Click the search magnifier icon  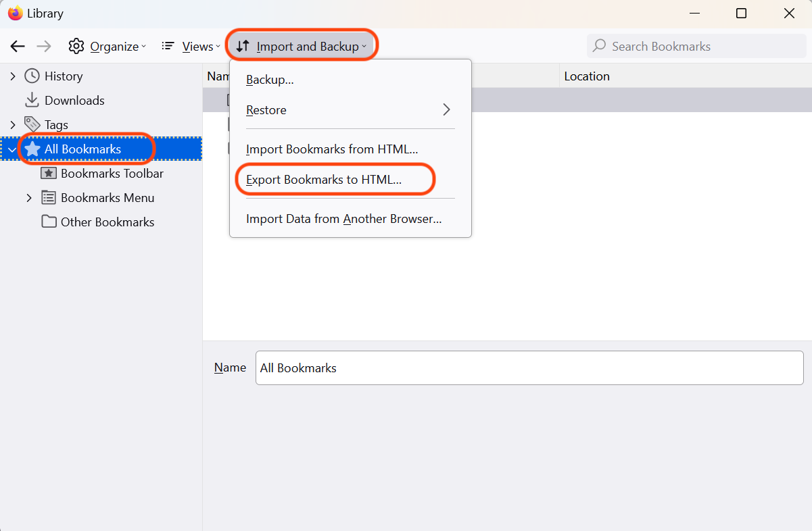(599, 47)
